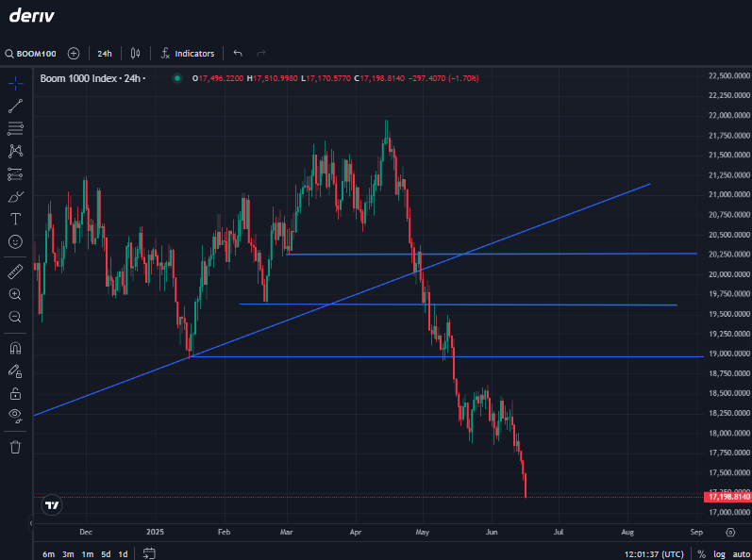This screenshot has width=752, height=560.
Task: Remove drawings with the trash icon
Action: coord(15,447)
